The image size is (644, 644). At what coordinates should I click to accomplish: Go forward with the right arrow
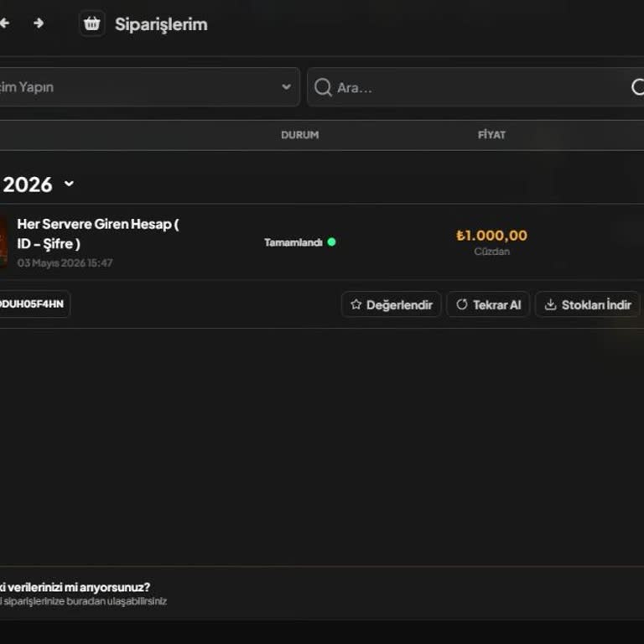tap(39, 23)
